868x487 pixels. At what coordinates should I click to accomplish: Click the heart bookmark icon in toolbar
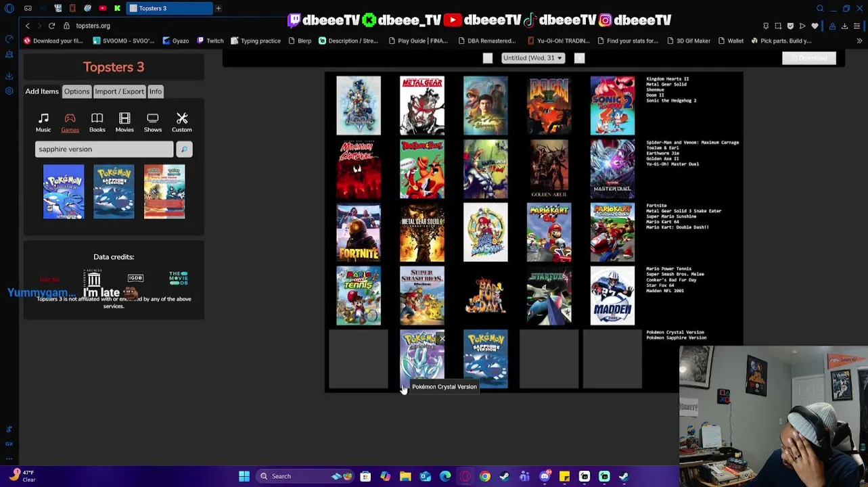click(815, 26)
